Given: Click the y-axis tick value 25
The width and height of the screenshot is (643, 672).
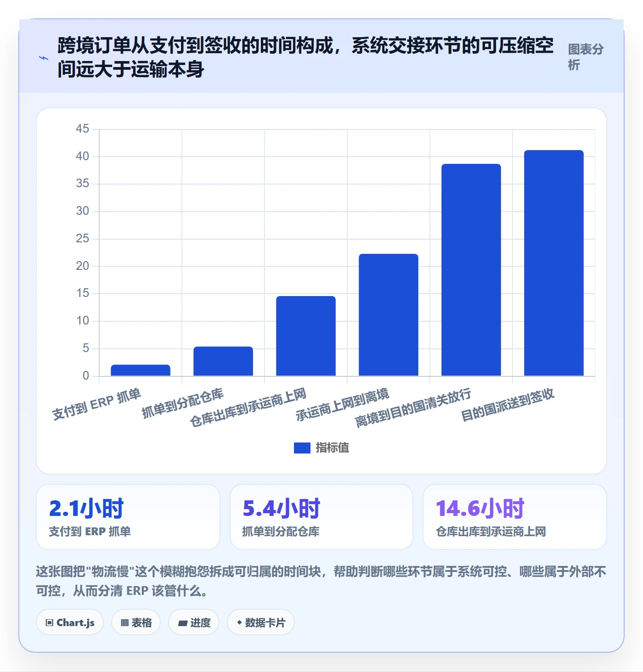Looking at the screenshot, I should [83, 239].
